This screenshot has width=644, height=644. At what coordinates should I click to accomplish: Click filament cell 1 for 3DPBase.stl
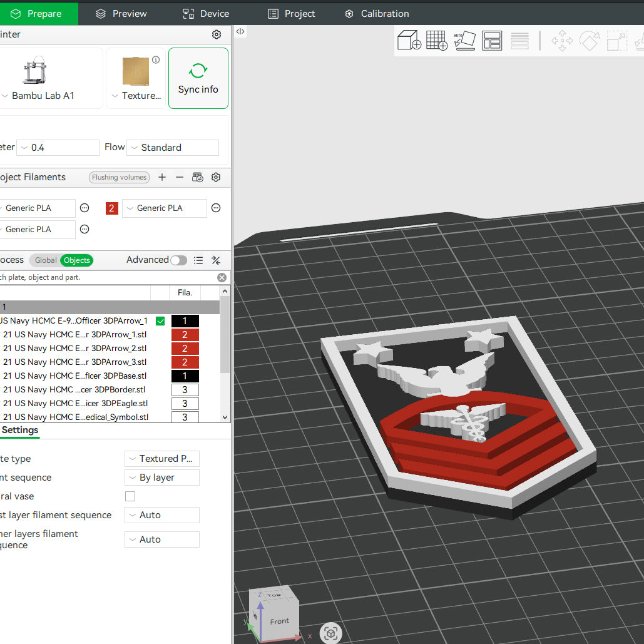pos(185,376)
